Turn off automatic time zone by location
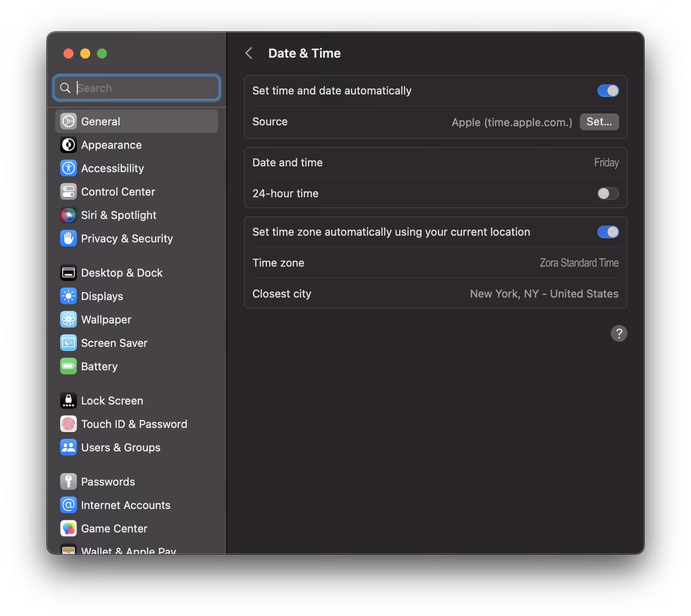Screen dimensions: 691x616 click(x=608, y=232)
